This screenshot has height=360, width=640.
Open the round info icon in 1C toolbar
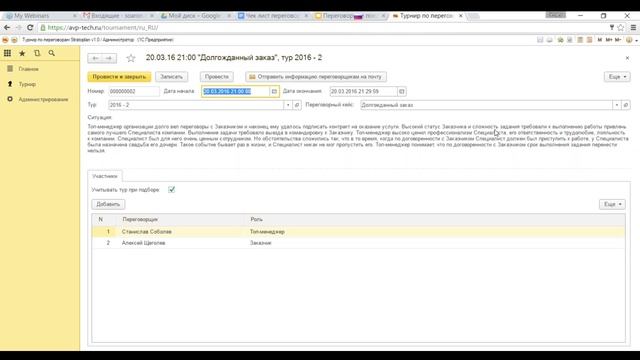coord(629,40)
